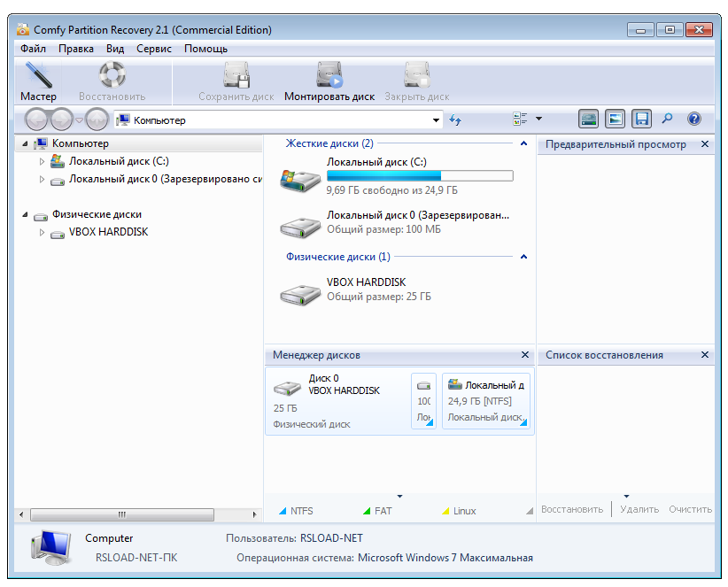Collapse the Физические диски (1) group
The height and width of the screenshot is (587, 728).
pyautogui.click(x=523, y=257)
